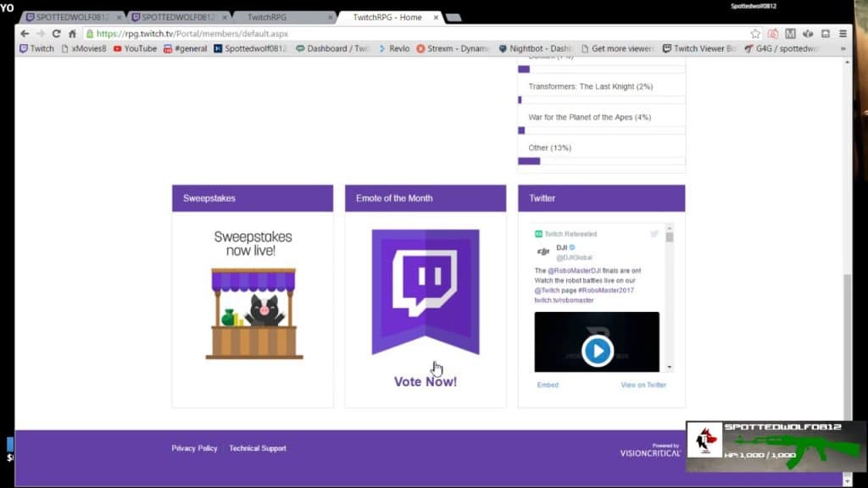Bookmark this page with the star icon
This screenshot has width=868, height=488.
(x=754, y=34)
